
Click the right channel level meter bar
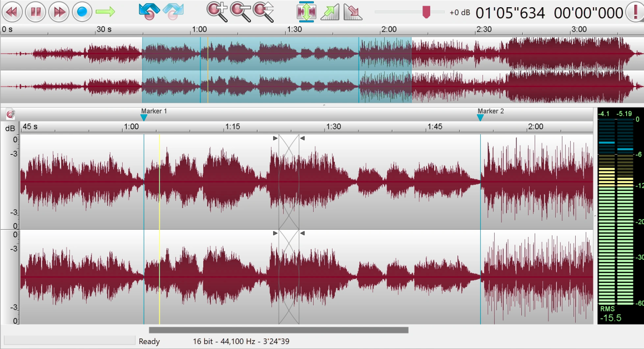point(625,211)
